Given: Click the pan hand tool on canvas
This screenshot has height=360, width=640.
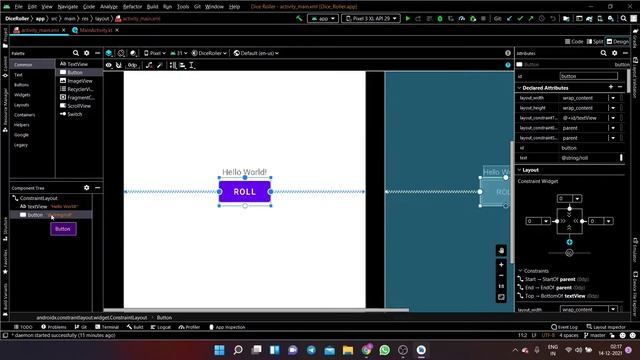Looking at the screenshot, I should (501, 251).
